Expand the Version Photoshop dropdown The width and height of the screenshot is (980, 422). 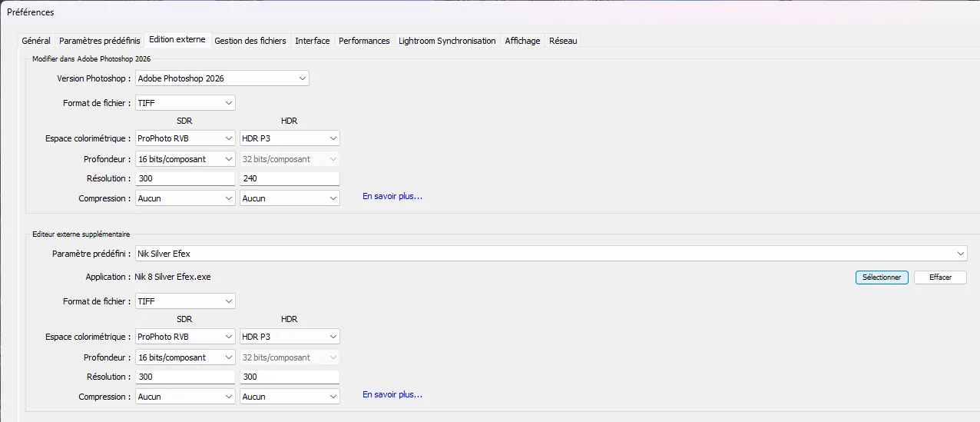222,78
